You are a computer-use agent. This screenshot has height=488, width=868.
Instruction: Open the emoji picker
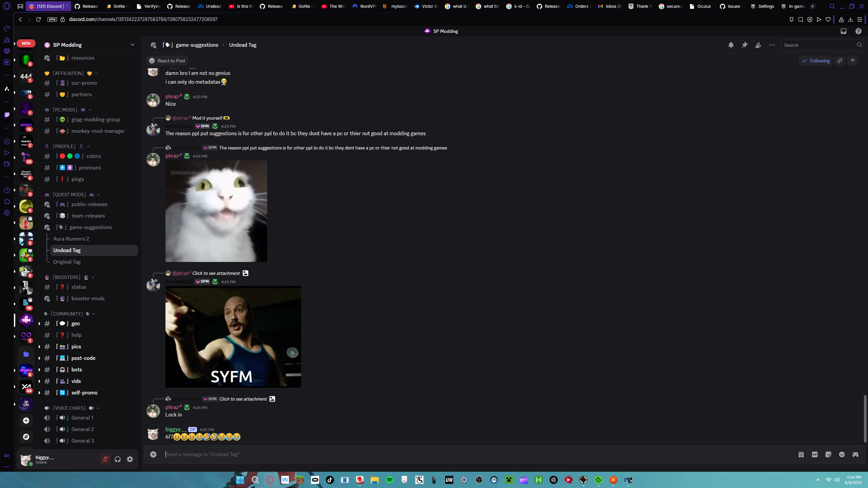coord(842,454)
